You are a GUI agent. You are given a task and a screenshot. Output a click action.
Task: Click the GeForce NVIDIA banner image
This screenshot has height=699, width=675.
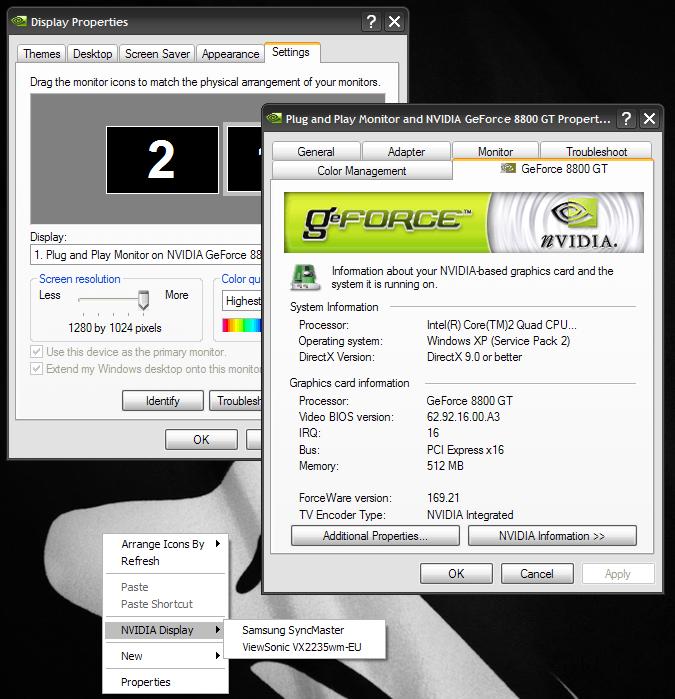coord(464,222)
